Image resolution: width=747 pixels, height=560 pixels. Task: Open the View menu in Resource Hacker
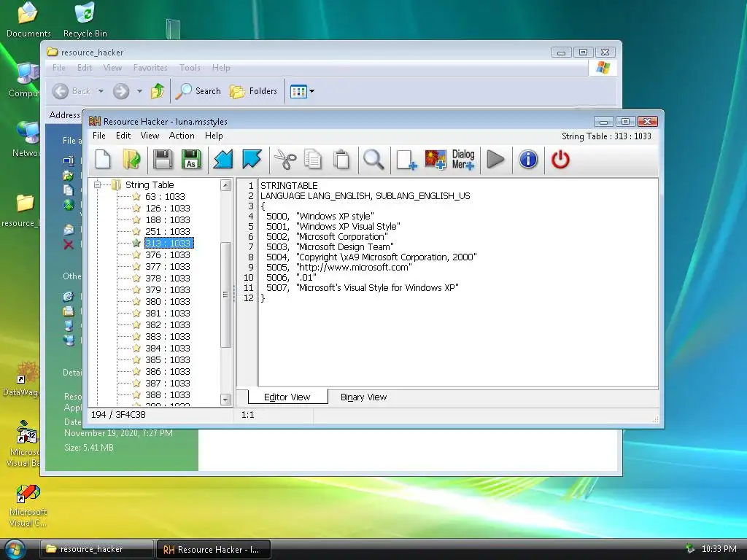[150, 136]
